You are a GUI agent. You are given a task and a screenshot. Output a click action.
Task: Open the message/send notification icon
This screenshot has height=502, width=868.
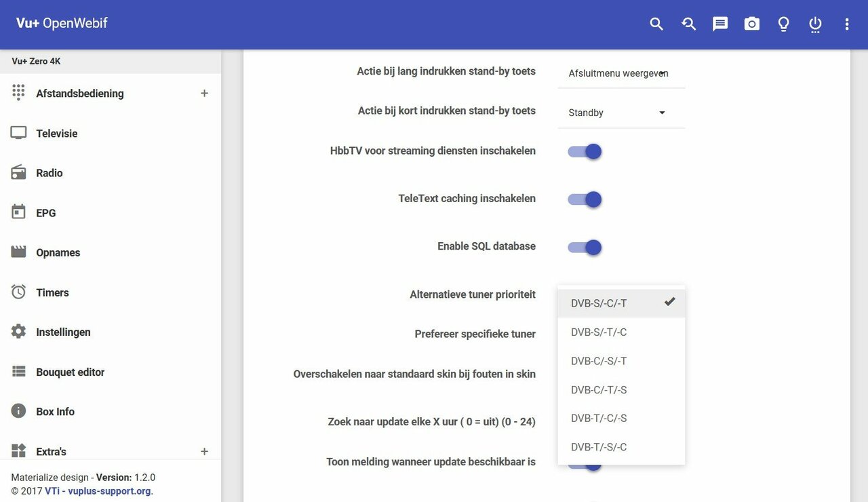click(719, 23)
